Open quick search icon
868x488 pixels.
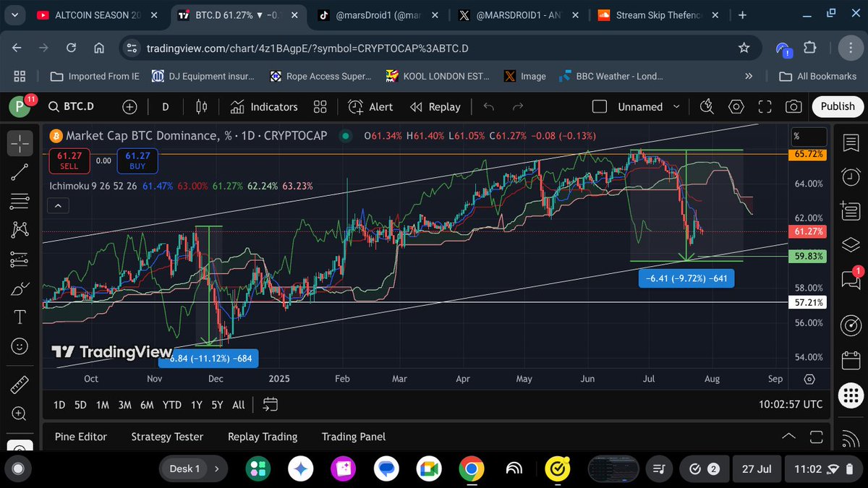[x=707, y=106]
